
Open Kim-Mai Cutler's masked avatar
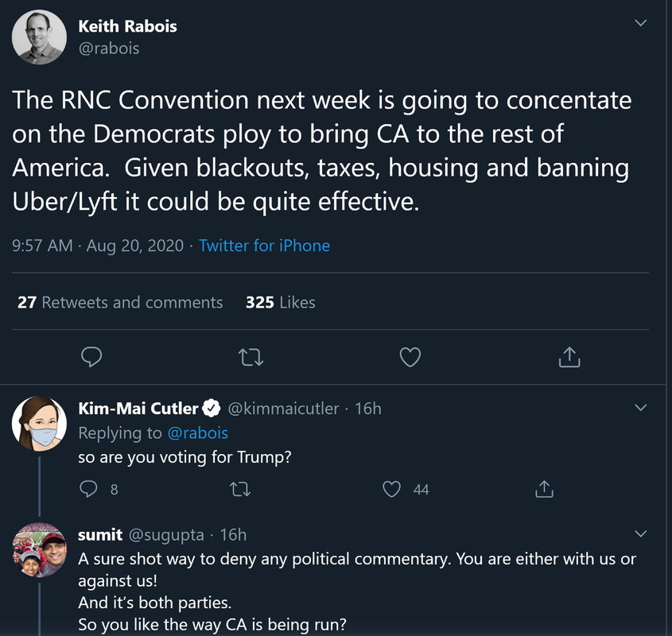(39, 423)
